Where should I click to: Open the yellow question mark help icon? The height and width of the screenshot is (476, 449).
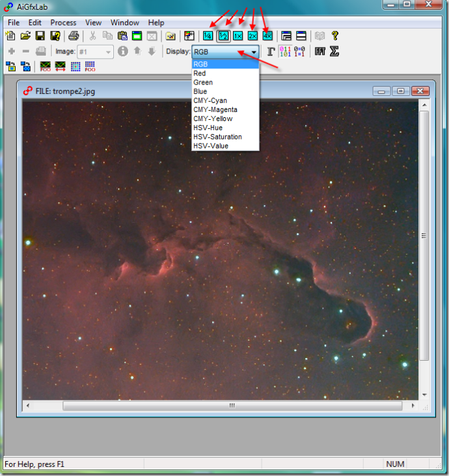pyautogui.click(x=335, y=36)
